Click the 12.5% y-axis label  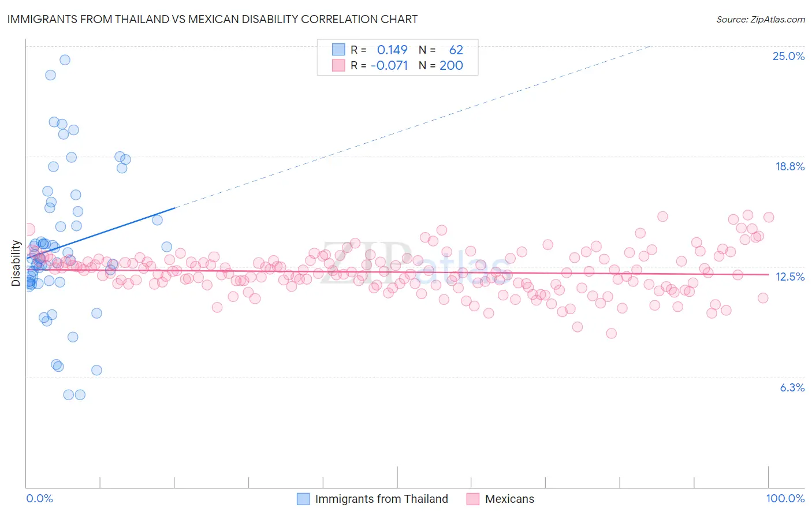[790, 277]
